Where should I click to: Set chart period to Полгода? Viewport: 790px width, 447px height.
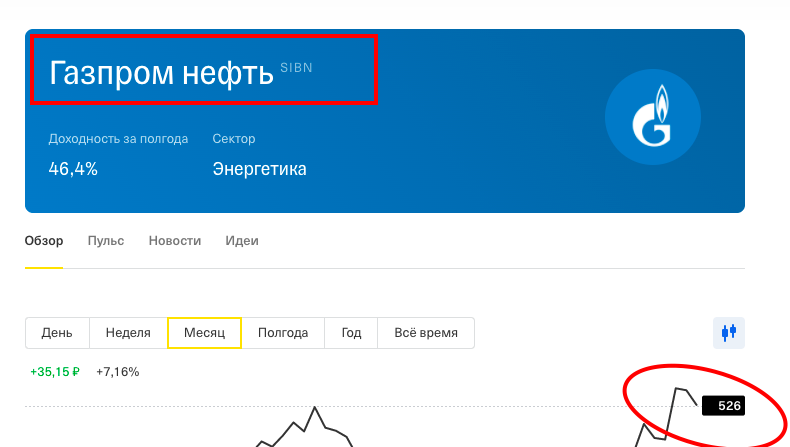coord(283,333)
